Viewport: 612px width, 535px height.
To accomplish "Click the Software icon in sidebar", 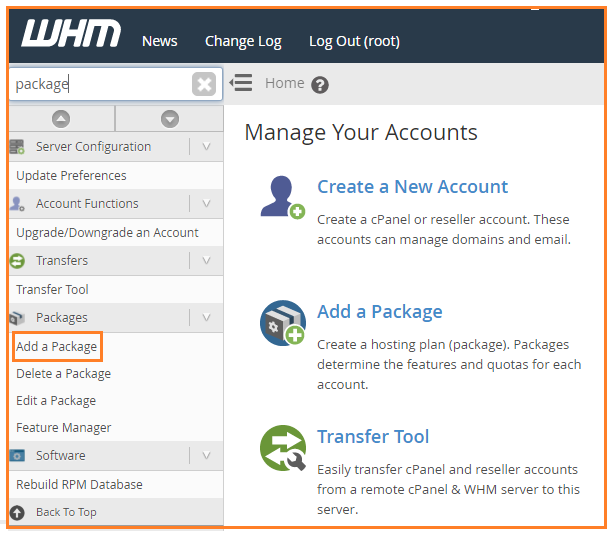I will (17, 455).
